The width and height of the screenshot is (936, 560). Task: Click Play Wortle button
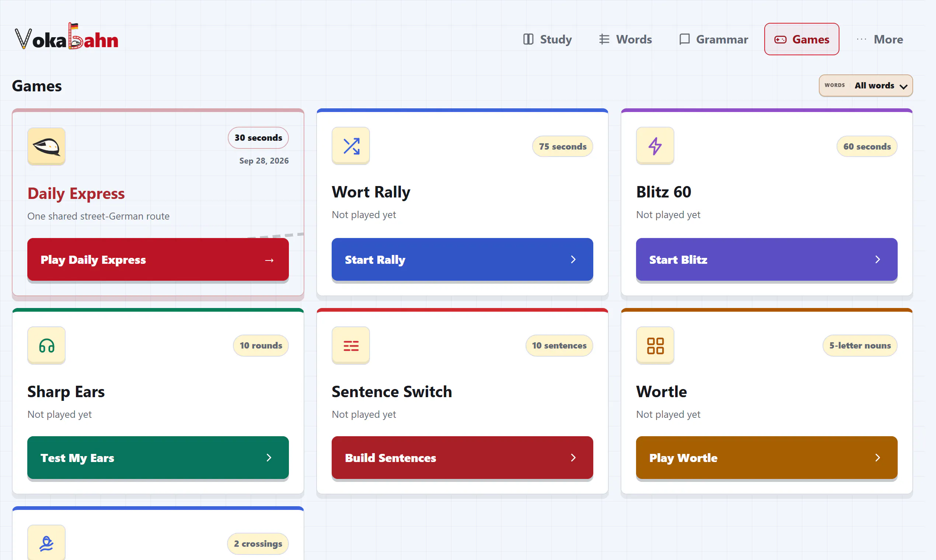click(766, 458)
